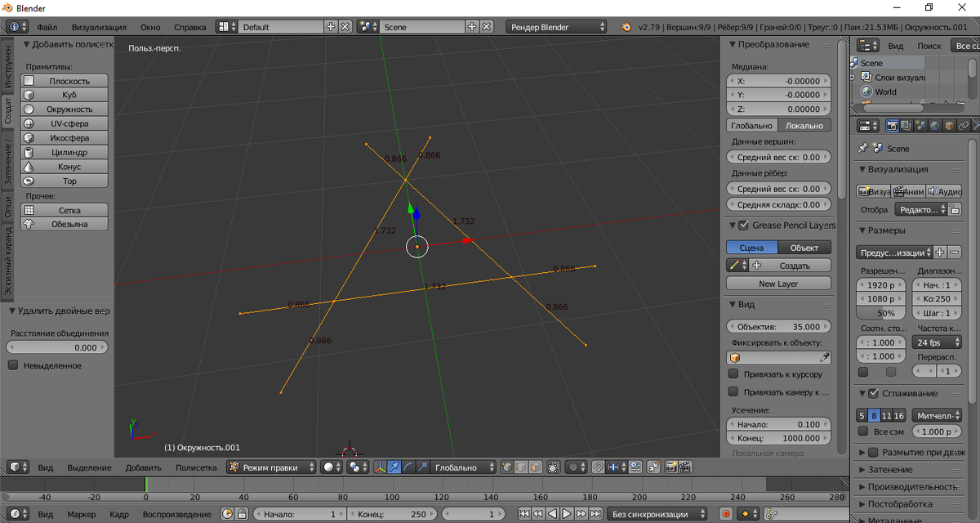The image size is (980, 523).
Task: Add a Grid primitive (Сетка)
Action: pos(65,210)
